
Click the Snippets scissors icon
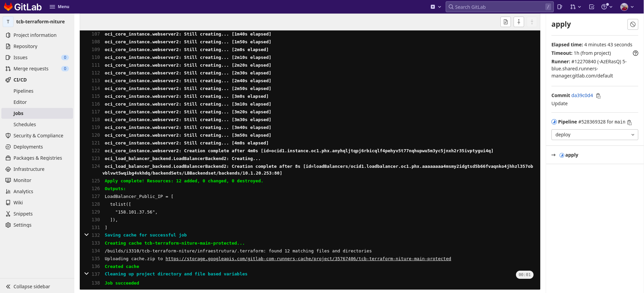tap(8, 214)
